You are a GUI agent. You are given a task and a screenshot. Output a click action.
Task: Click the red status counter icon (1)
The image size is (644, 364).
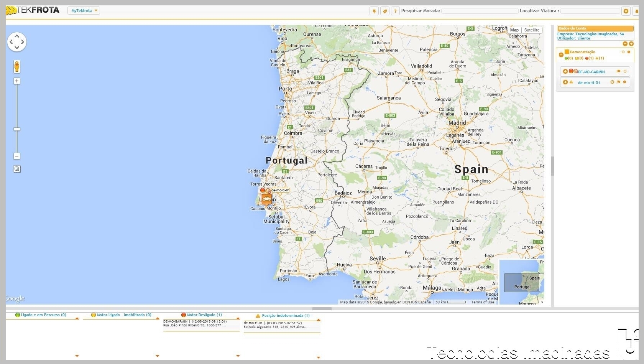click(587, 58)
